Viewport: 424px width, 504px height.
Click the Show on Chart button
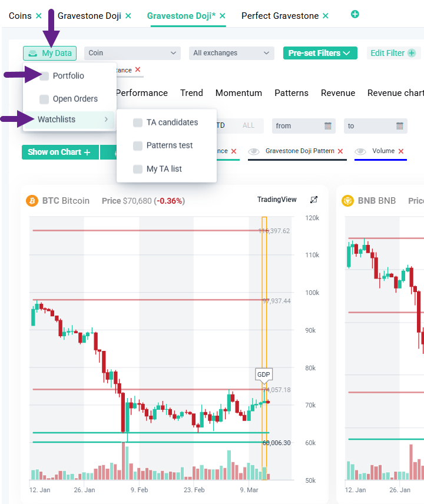59,152
